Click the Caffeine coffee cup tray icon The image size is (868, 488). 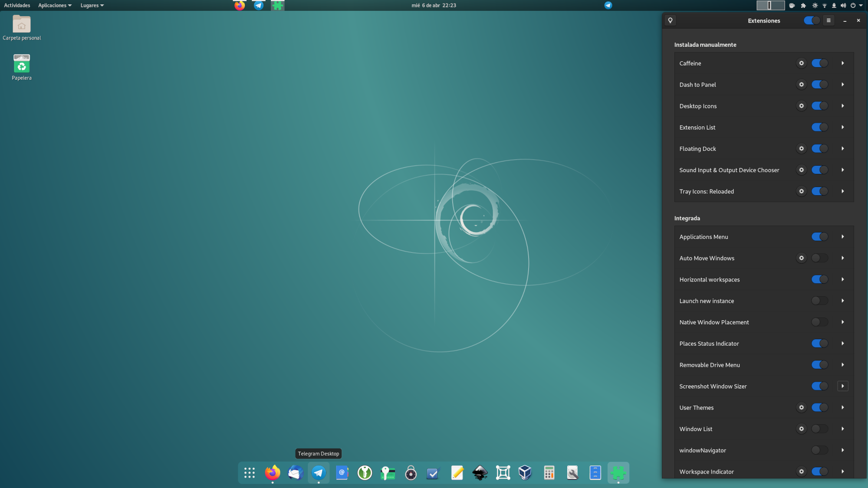point(792,6)
